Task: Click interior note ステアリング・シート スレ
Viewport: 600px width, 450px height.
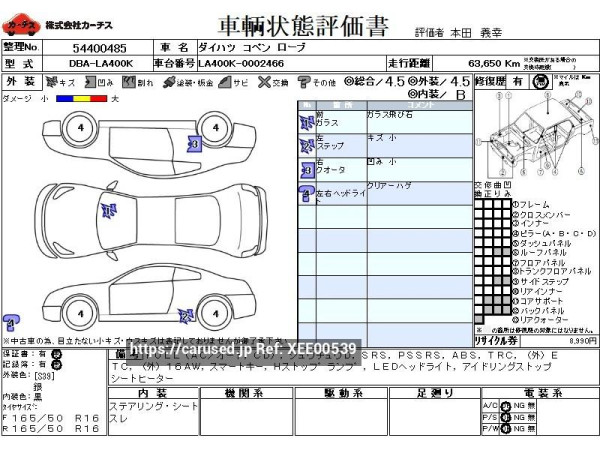Action: (x=153, y=412)
